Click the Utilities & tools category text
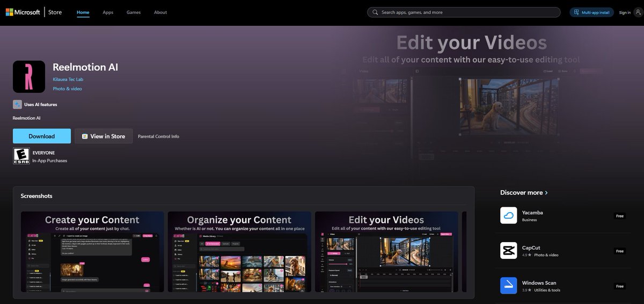Screen dimensions: 644x304 547,290
